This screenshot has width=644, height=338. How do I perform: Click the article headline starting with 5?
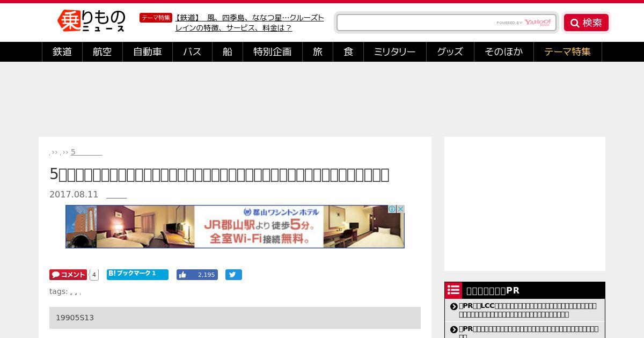[219, 174]
